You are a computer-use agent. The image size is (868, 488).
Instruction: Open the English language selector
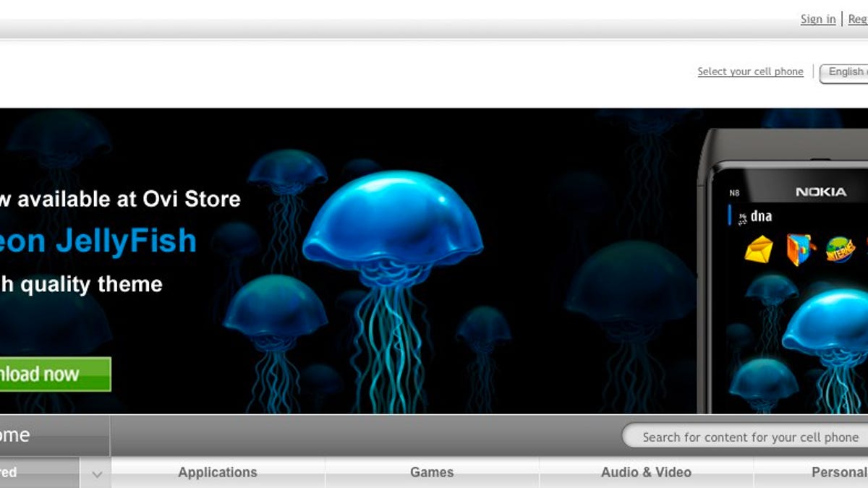pos(846,72)
